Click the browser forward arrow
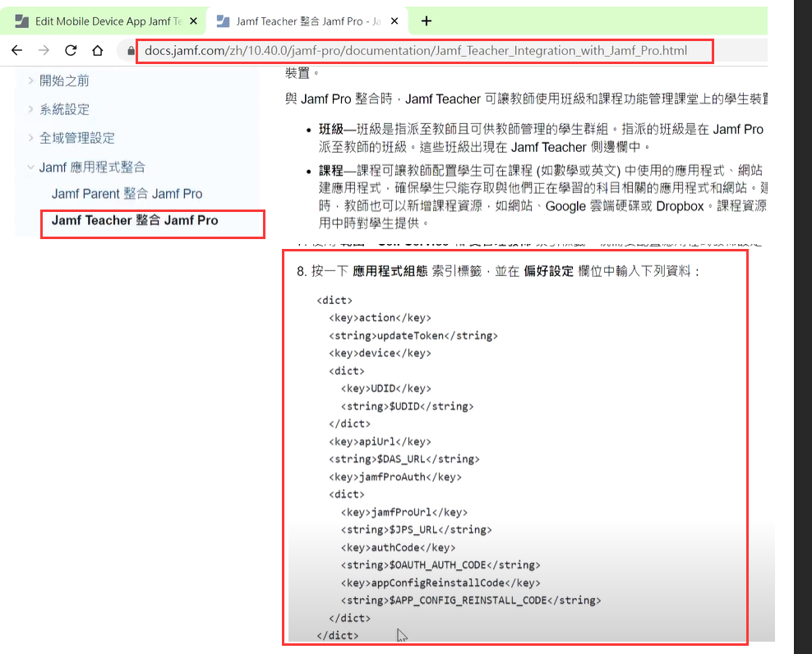812x654 pixels. 44,50
